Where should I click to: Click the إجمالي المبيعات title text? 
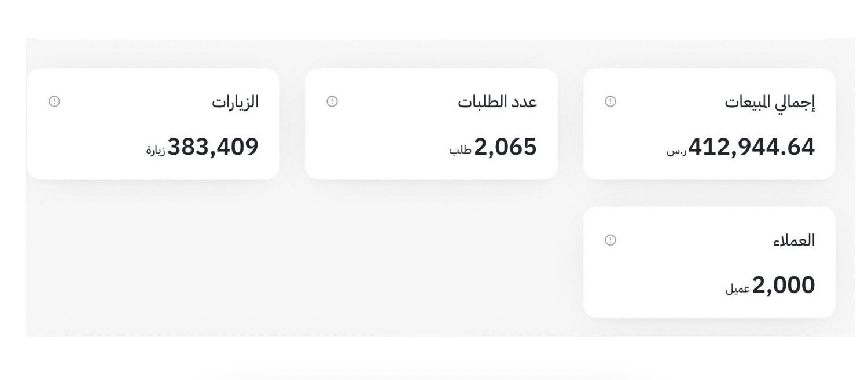tap(770, 103)
